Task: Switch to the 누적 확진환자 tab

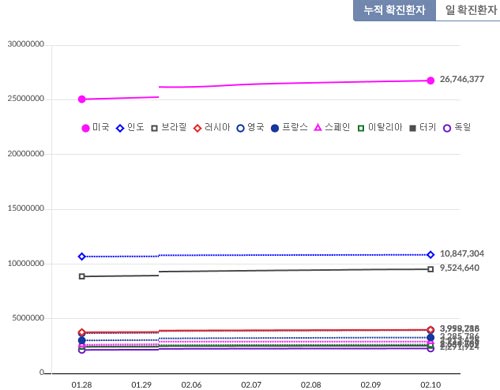Action: (394, 10)
